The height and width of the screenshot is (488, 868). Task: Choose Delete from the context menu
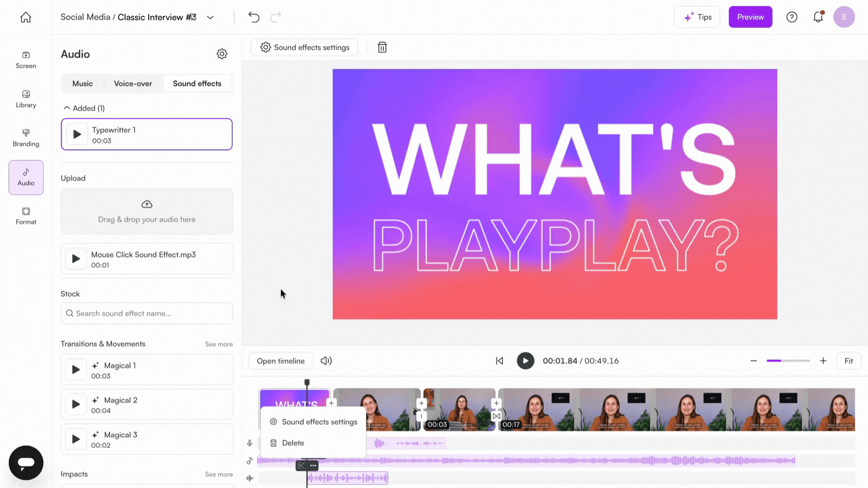(x=292, y=443)
